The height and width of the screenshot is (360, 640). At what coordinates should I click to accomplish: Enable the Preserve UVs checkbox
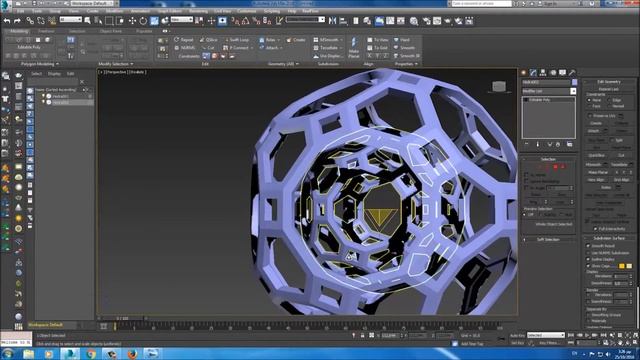point(590,116)
